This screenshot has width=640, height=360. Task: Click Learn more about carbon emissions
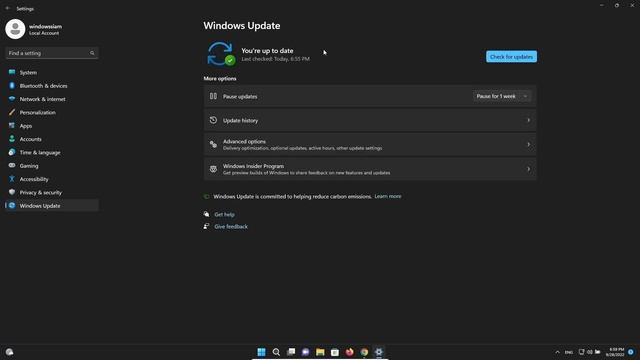coord(388,196)
